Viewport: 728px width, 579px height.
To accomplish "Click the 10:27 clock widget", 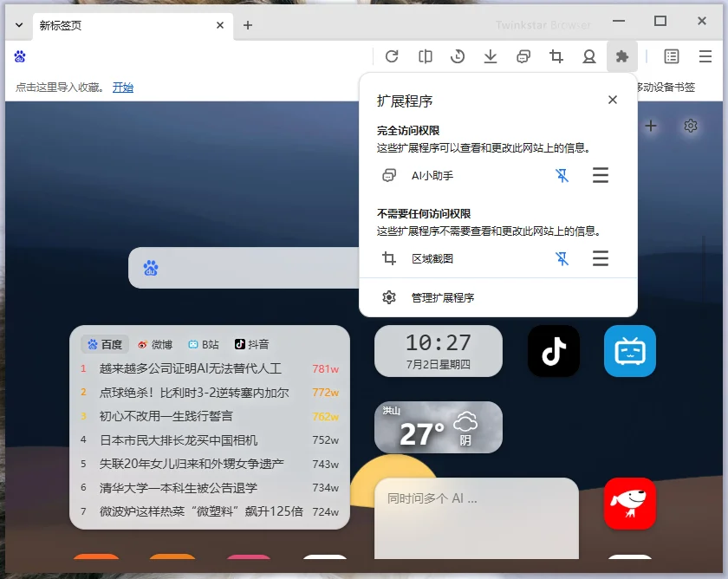I will [439, 351].
